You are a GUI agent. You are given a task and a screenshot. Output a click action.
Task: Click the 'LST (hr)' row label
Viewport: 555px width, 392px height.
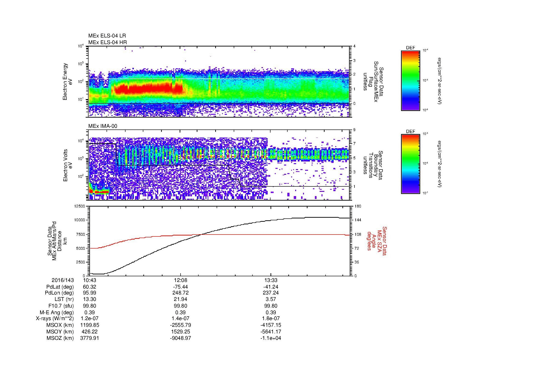[x=64, y=299]
